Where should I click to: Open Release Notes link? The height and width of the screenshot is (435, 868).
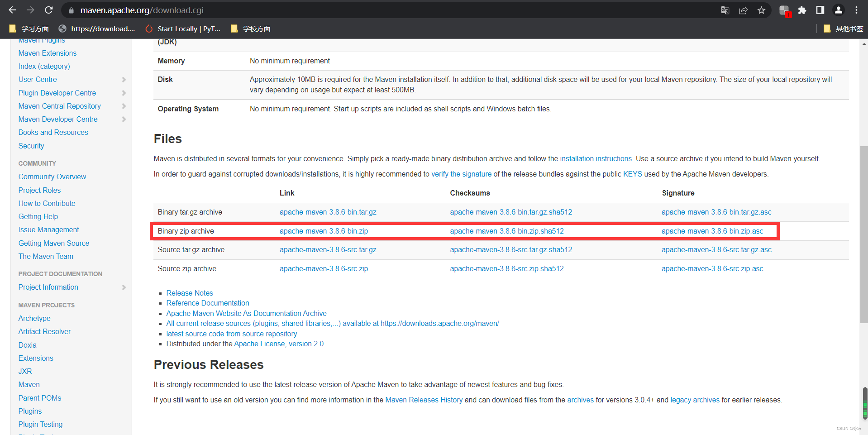point(190,293)
